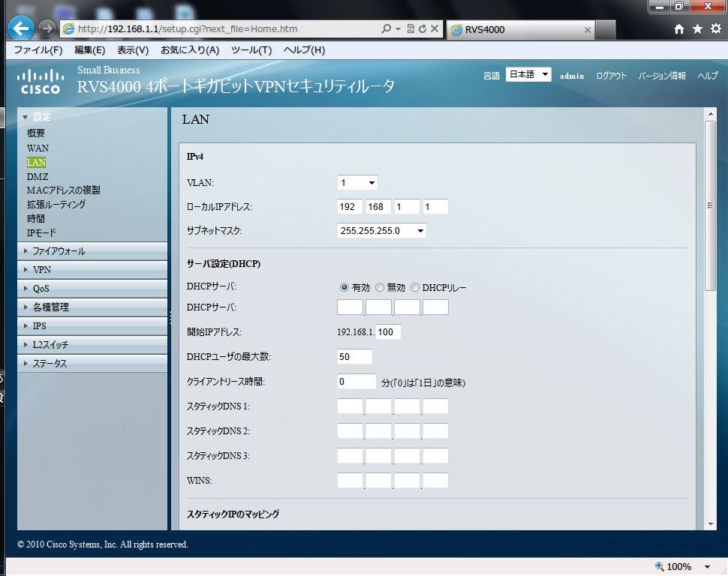The width and height of the screenshot is (728, 576).
Task: Click the sidebar splitter handle
Action: [170, 318]
